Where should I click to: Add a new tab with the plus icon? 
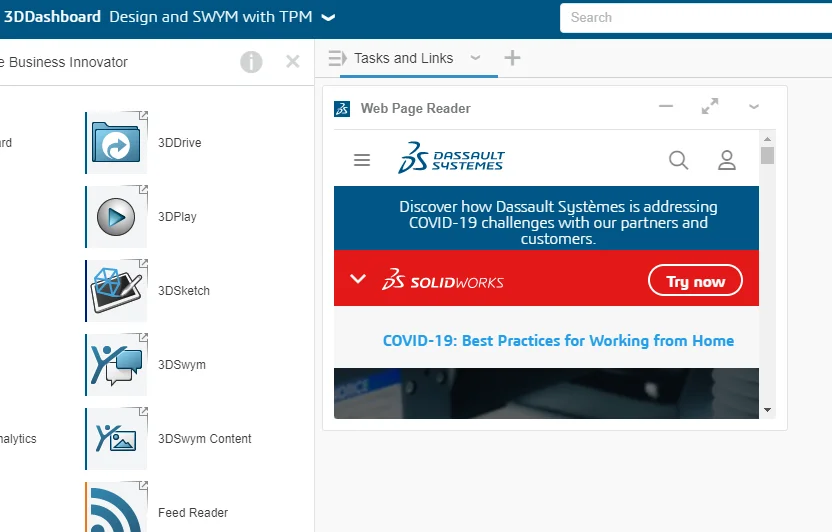coord(512,58)
